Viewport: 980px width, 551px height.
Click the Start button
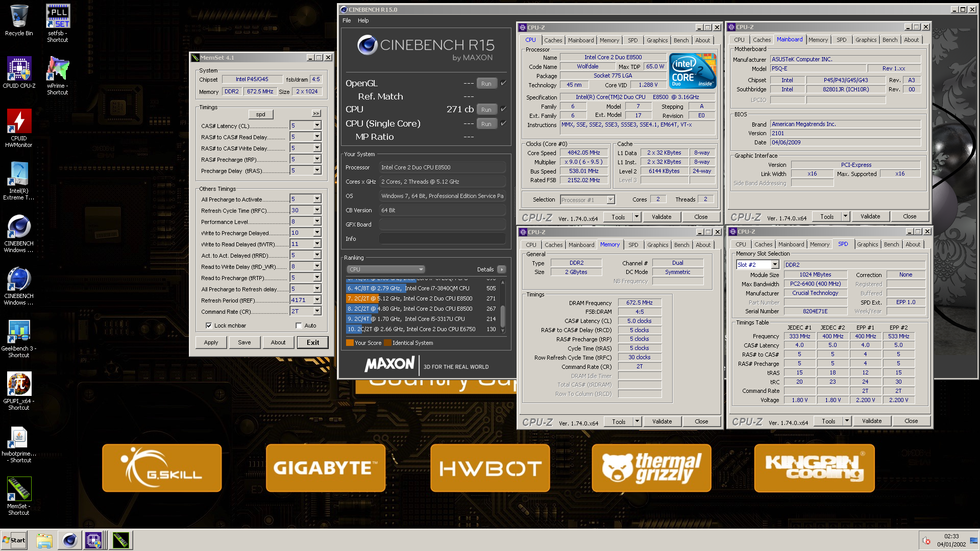coord(14,540)
